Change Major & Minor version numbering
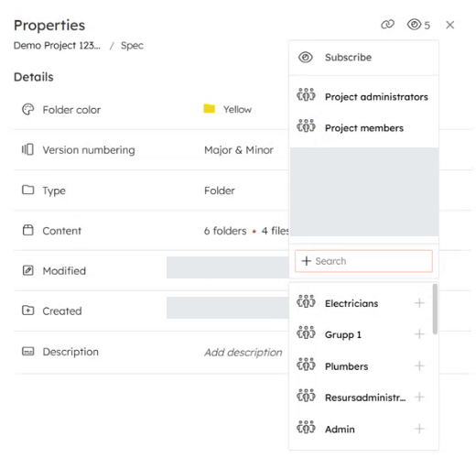The image size is (476, 458). pyautogui.click(x=239, y=150)
